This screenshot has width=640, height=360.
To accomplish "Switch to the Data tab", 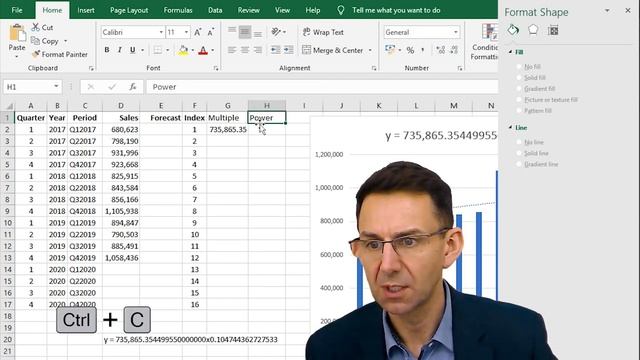I will [x=215, y=10].
